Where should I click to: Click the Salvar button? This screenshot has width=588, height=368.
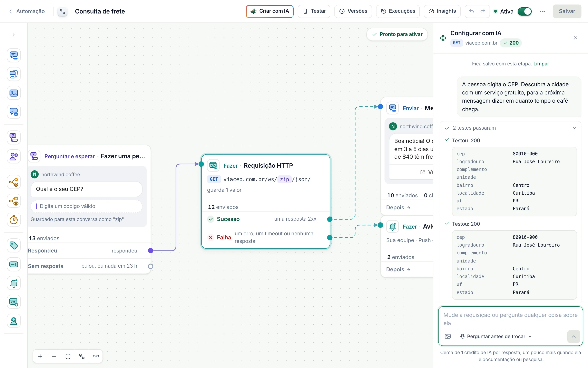(567, 11)
